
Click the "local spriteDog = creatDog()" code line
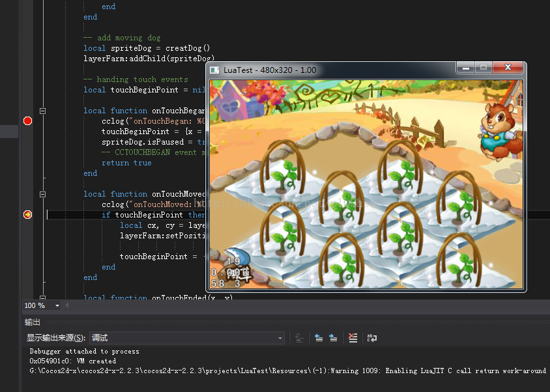(147, 48)
